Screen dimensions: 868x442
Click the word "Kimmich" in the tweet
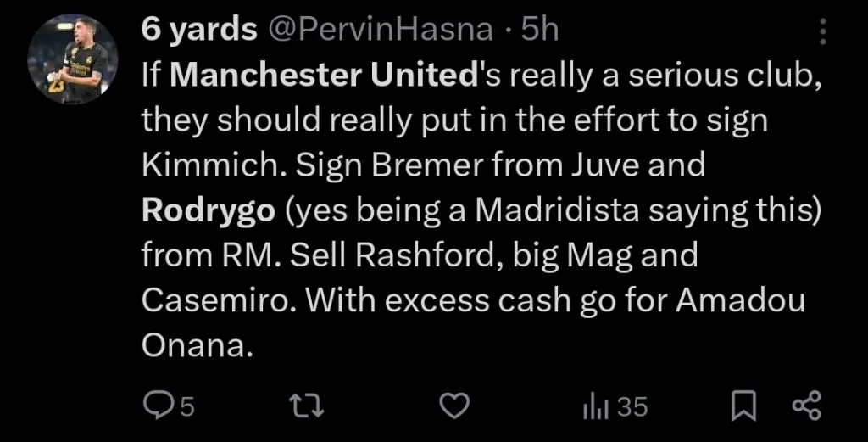(211, 165)
